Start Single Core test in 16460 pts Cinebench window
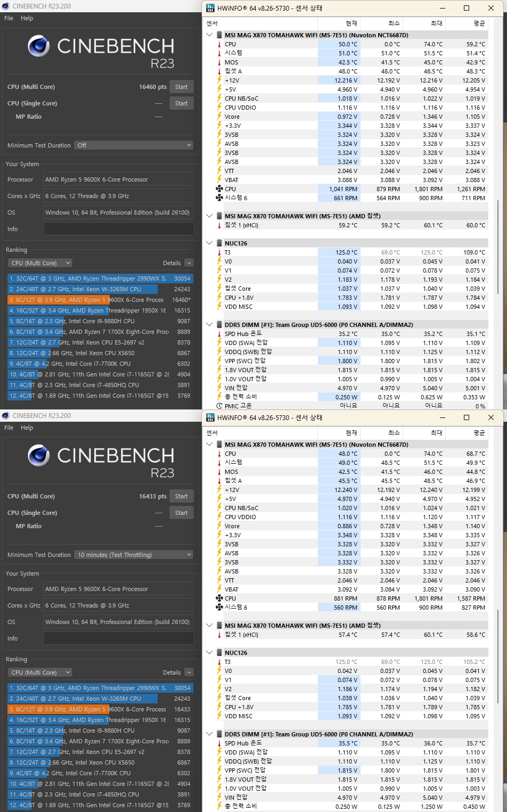Viewport: 507px width, 812px height. (x=181, y=103)
